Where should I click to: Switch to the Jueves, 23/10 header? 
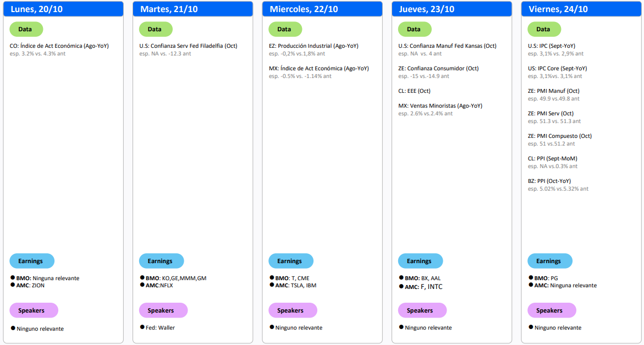coord(452,9)
